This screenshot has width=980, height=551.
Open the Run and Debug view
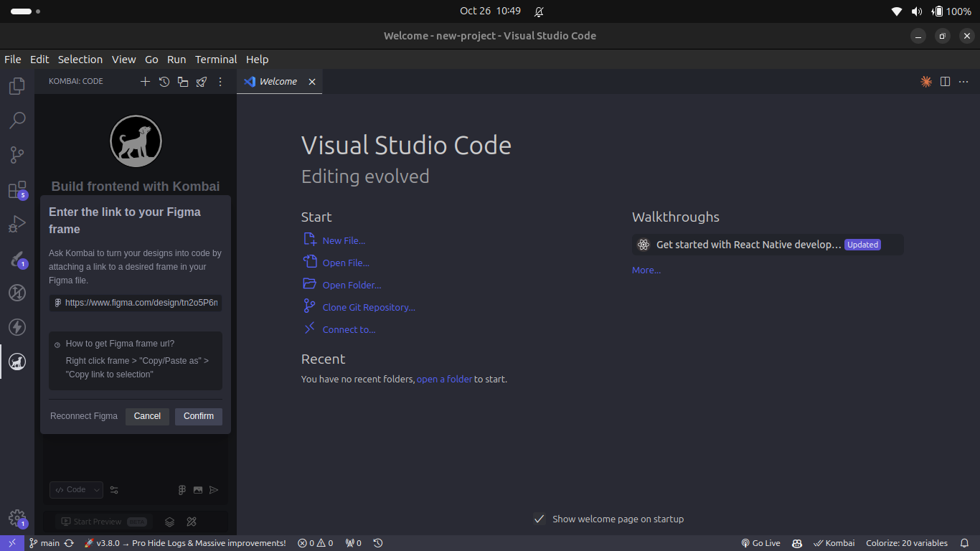click(x=17, y=224)
